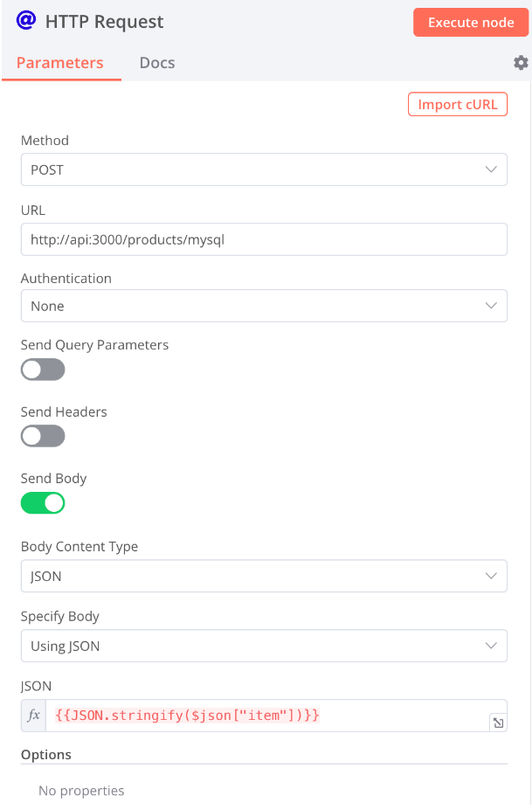Click the Authentication dropdown chevron
The height and width of the screenshot is (809, 532).
point(491,306)
